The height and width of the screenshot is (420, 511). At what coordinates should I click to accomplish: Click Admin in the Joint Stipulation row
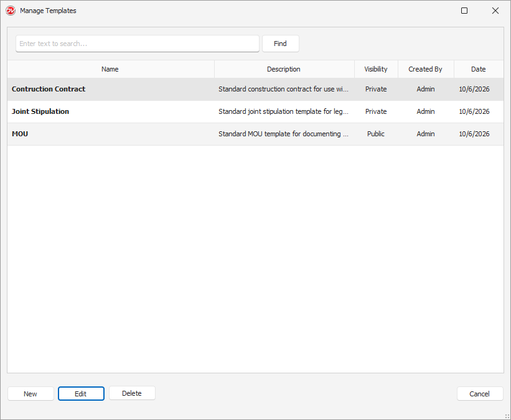426,111
